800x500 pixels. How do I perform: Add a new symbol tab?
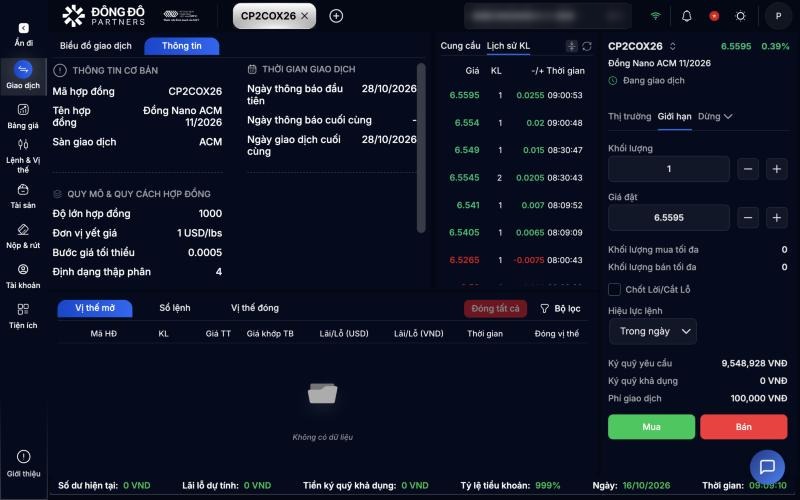click(336, 16)
